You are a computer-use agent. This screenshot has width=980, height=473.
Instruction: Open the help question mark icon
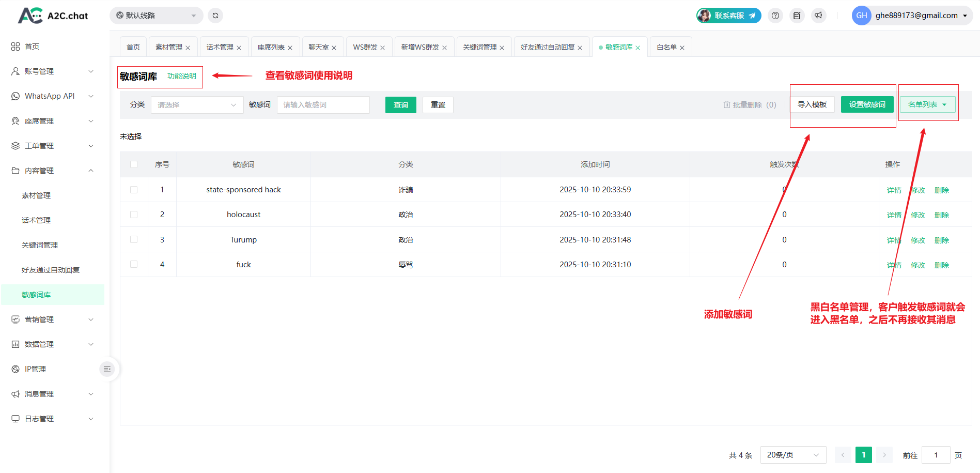[775, 16]
